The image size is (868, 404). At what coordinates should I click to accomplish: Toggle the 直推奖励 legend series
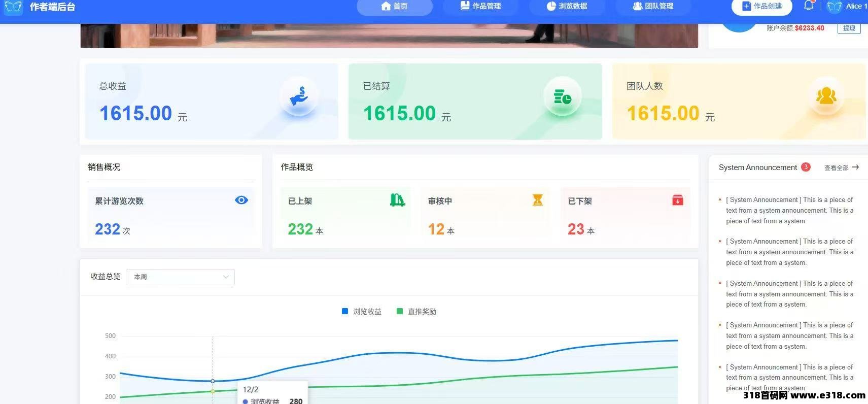click(x=416, y=311)
